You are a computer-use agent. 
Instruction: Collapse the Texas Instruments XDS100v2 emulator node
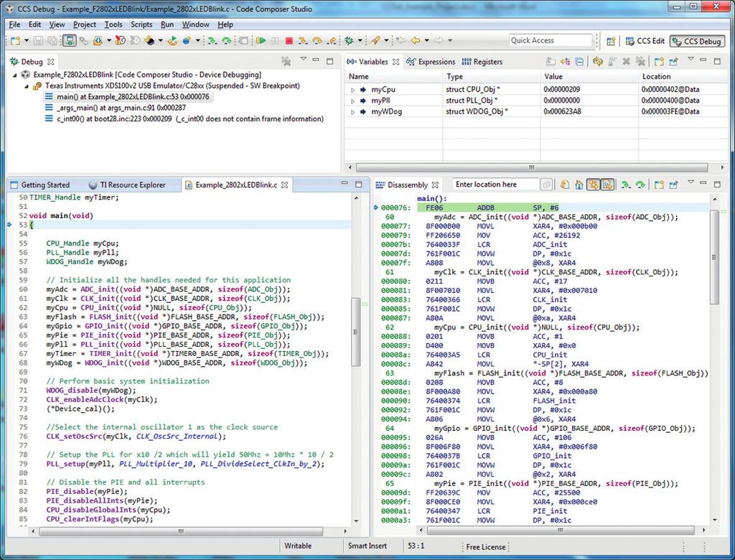point(27,86)
